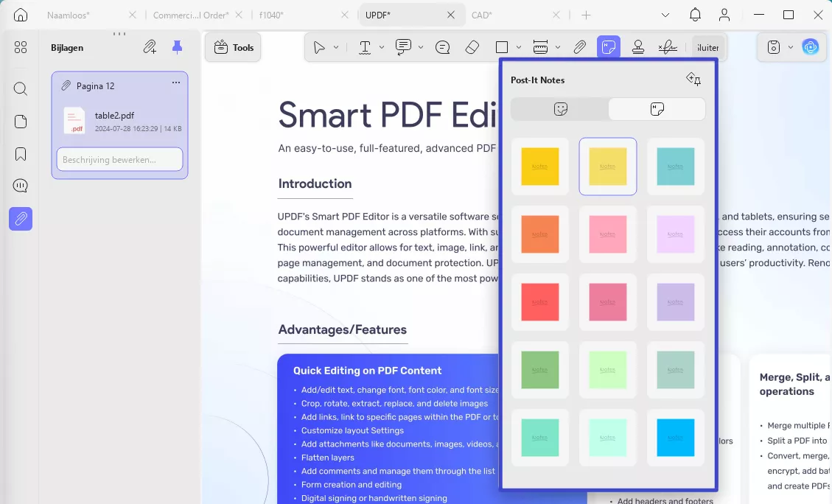The width and height of the screenshot is (832, 504).
Task: Click the "Introduction" heading in document
Action: point(315,183)
